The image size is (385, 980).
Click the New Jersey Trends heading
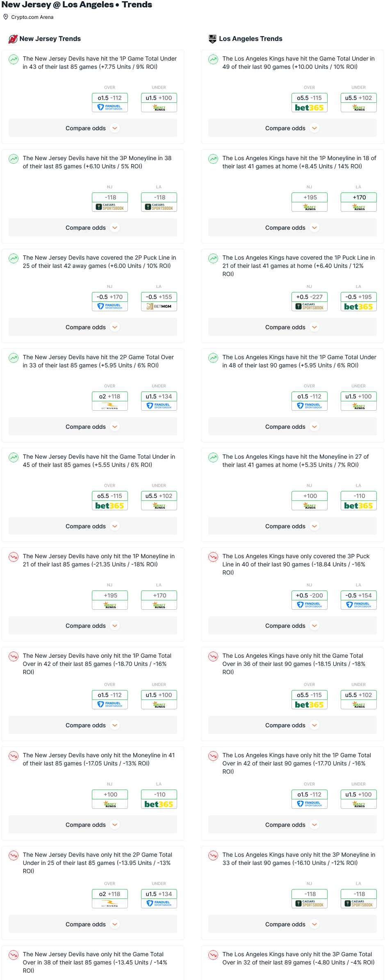pos(50,39)
